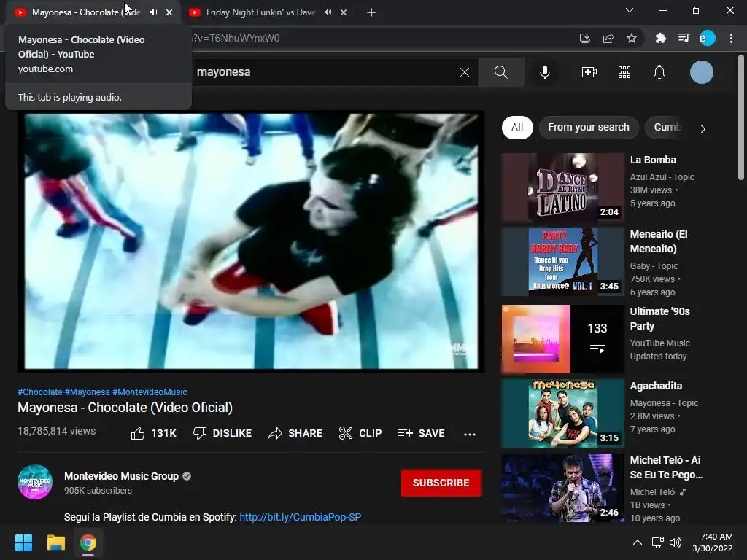This screenshot has width=747, height=560.
Task: Click the Chrome profile icon in the toolbar
Action: 707,38
